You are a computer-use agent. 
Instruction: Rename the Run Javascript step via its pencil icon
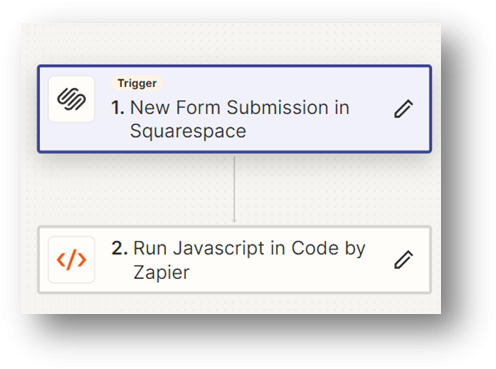point(404,260)
